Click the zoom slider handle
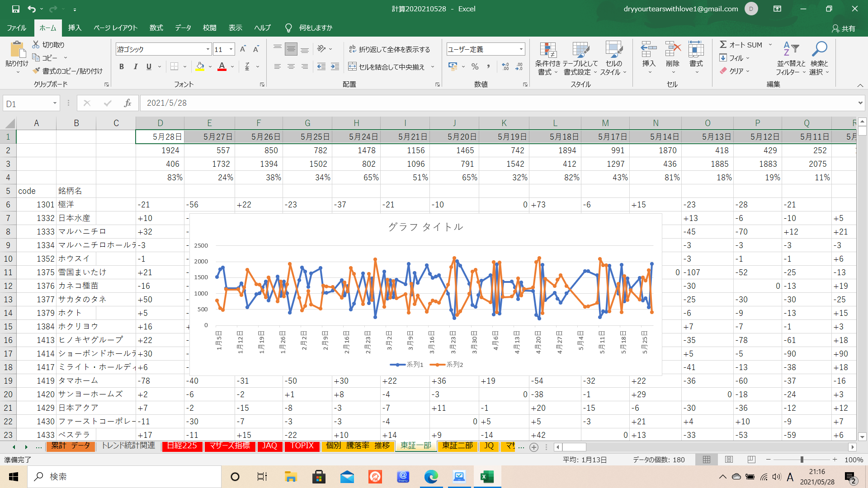This screenshot has width=868, height=488. 802,460
